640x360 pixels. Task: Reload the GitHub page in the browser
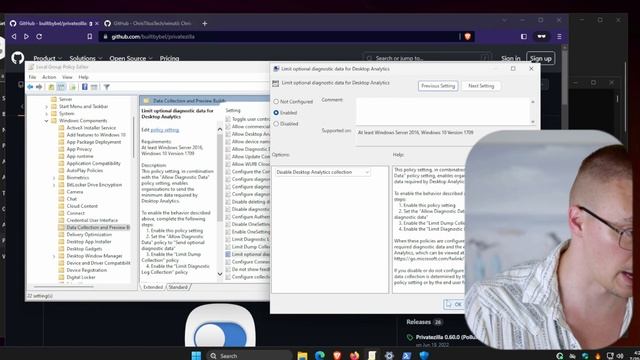(39, 36)
